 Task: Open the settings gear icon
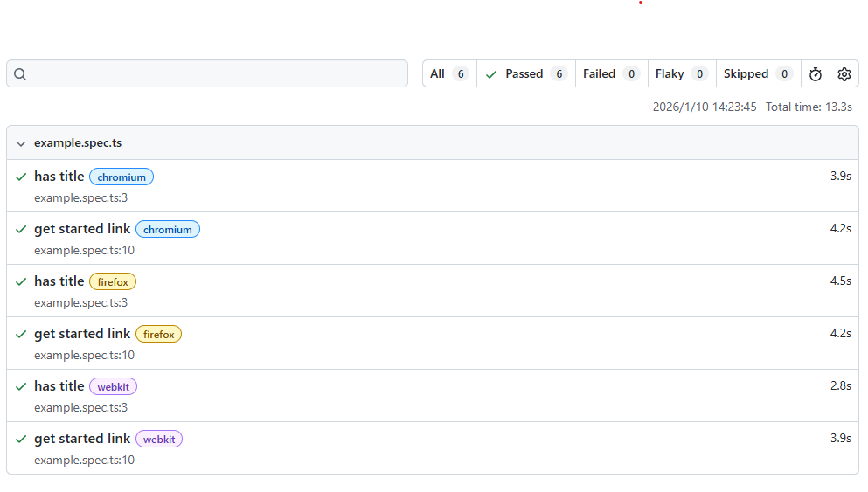[844, 74]
